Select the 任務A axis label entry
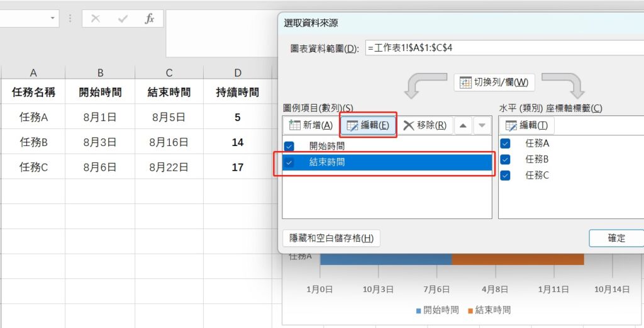This screenshot has width=644, height=328. (537, 144)
